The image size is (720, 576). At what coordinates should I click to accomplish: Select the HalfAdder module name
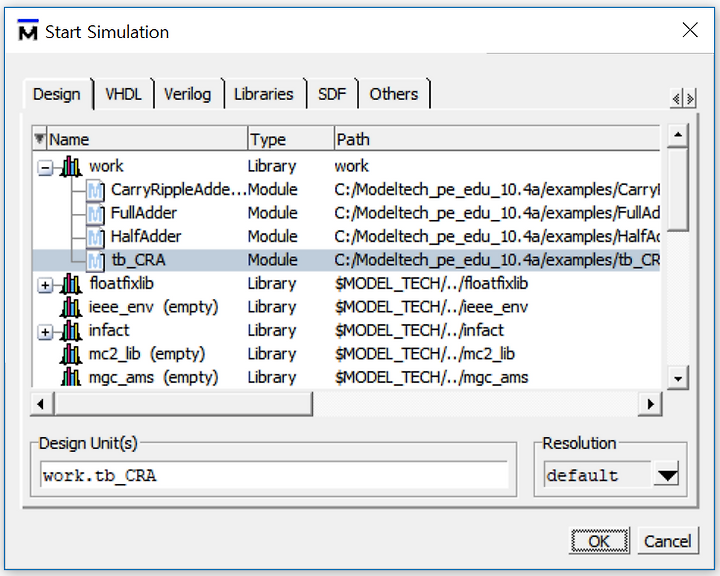coord(146,237)
